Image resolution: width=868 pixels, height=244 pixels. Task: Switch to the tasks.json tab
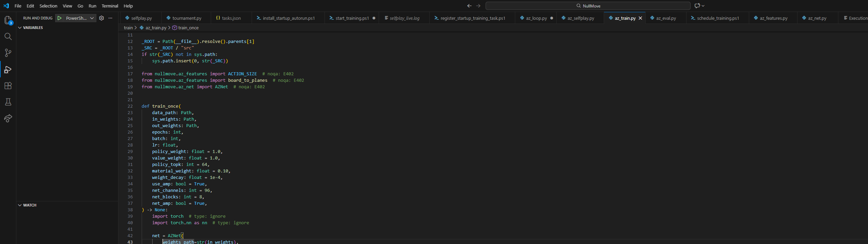click(x=231, y=18)
